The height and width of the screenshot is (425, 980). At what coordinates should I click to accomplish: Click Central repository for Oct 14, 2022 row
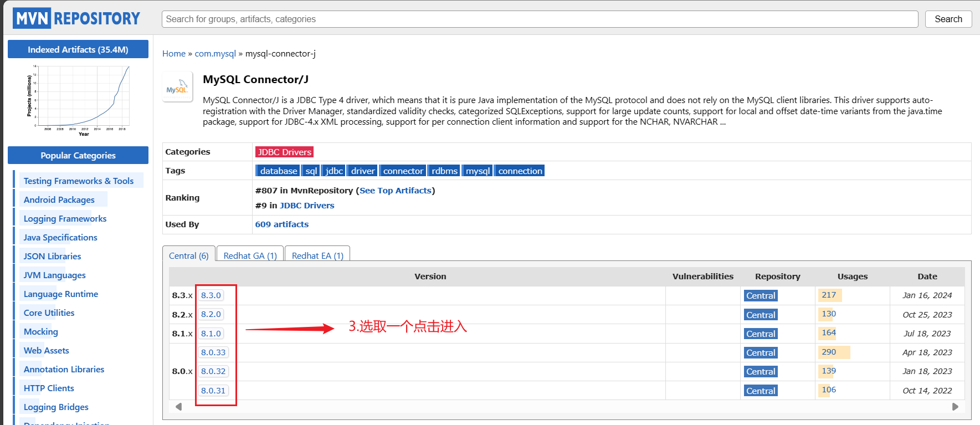point(761,391)
